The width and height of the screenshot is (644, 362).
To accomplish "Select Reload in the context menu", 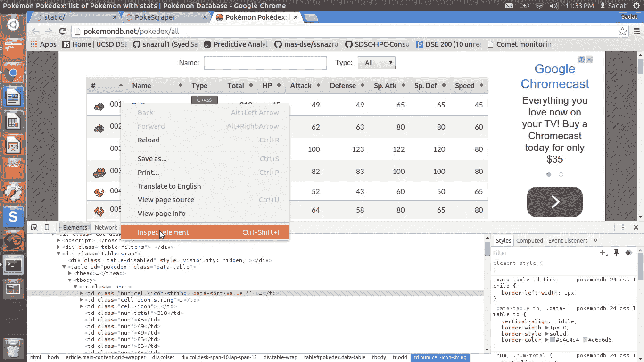I will 204,140.
